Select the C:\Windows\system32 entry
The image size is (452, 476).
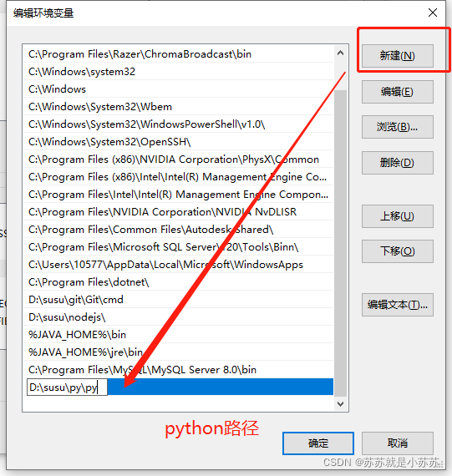tap(178, 72)
